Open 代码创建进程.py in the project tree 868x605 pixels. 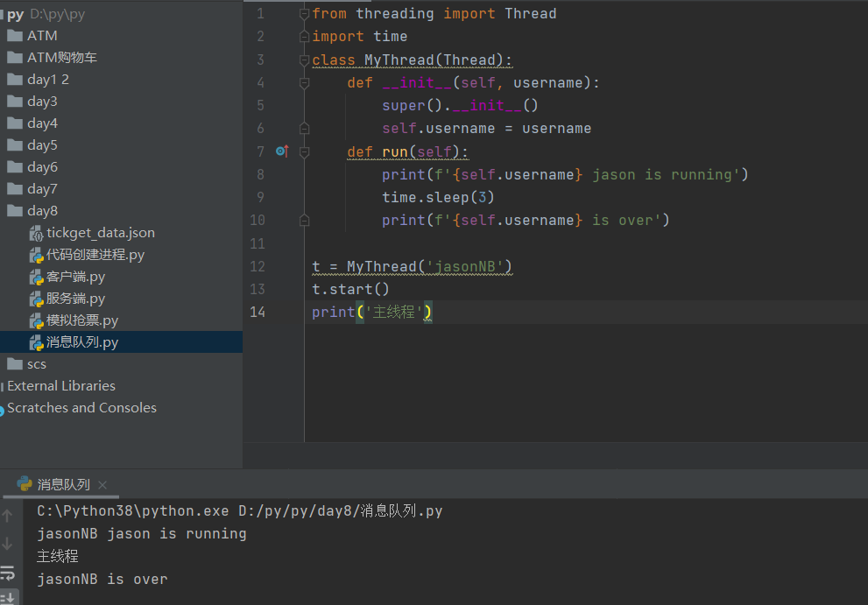point(95,255)
